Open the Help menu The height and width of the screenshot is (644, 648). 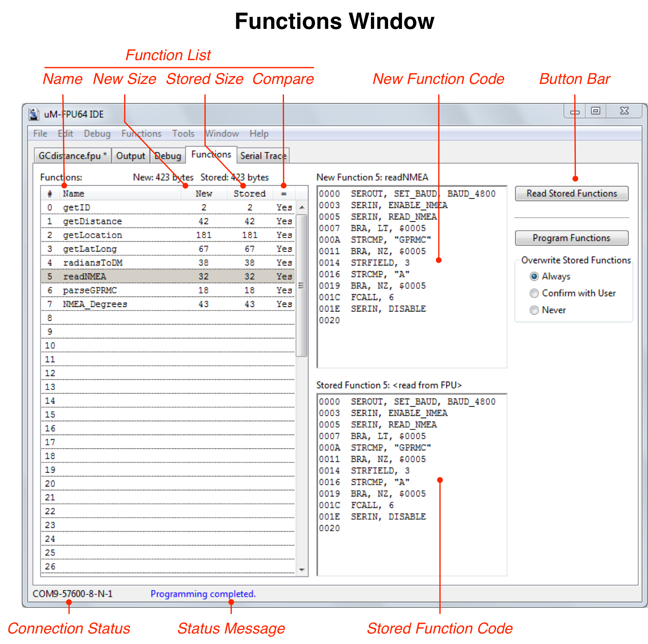[259, 134]
